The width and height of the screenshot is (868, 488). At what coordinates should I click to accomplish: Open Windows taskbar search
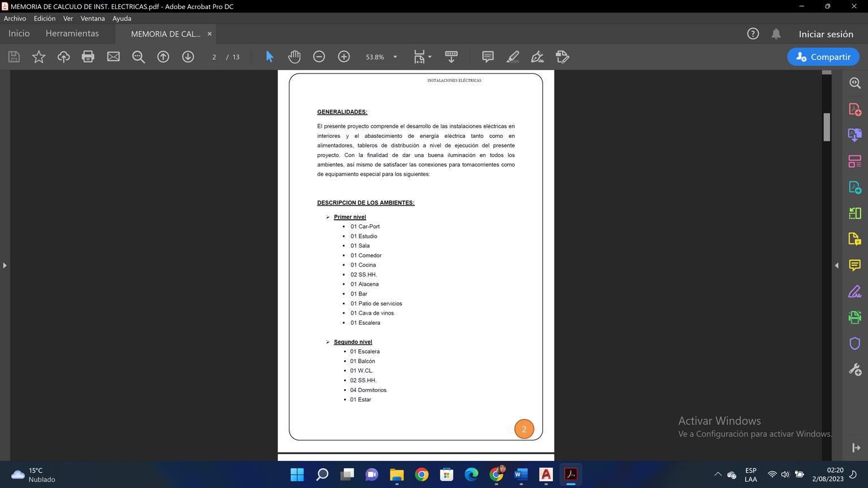(x=322, y=474)
